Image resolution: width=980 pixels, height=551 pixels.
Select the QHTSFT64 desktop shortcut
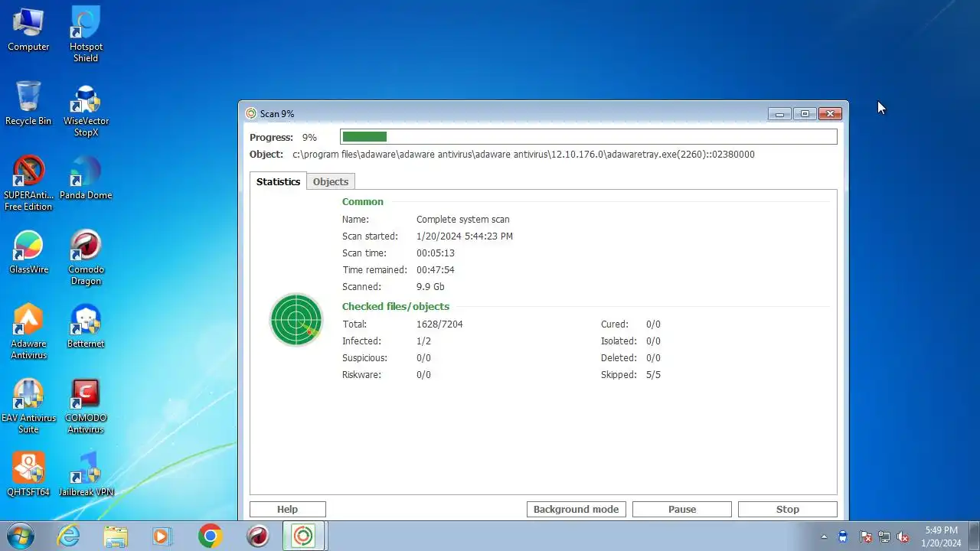(x=28, y=475)
